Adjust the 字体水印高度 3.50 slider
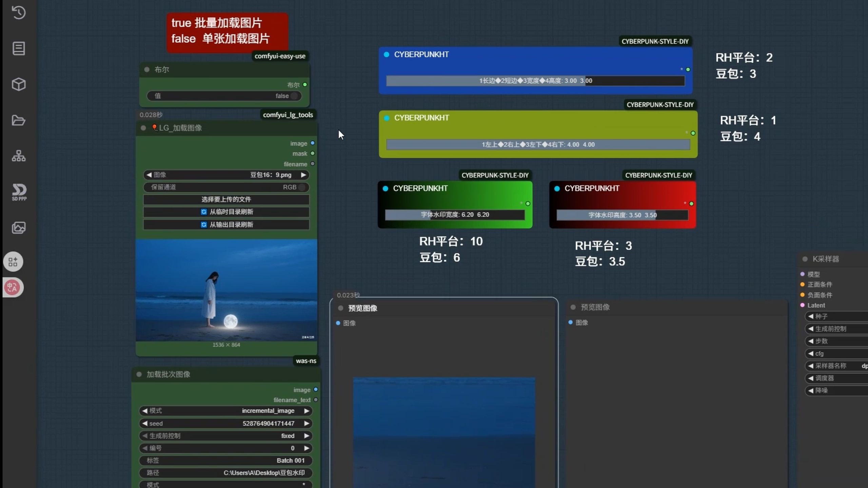868x488 pixels. [622, 215]
